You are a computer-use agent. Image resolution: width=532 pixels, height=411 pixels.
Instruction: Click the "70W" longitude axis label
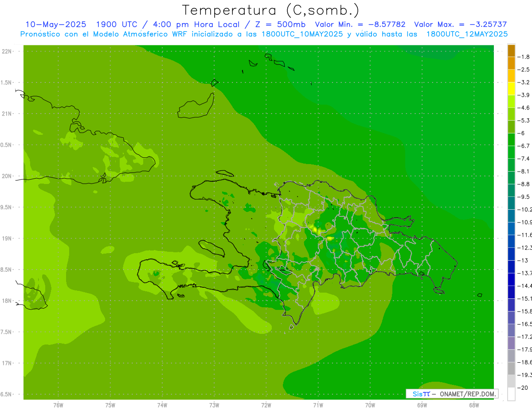[370, 405]
